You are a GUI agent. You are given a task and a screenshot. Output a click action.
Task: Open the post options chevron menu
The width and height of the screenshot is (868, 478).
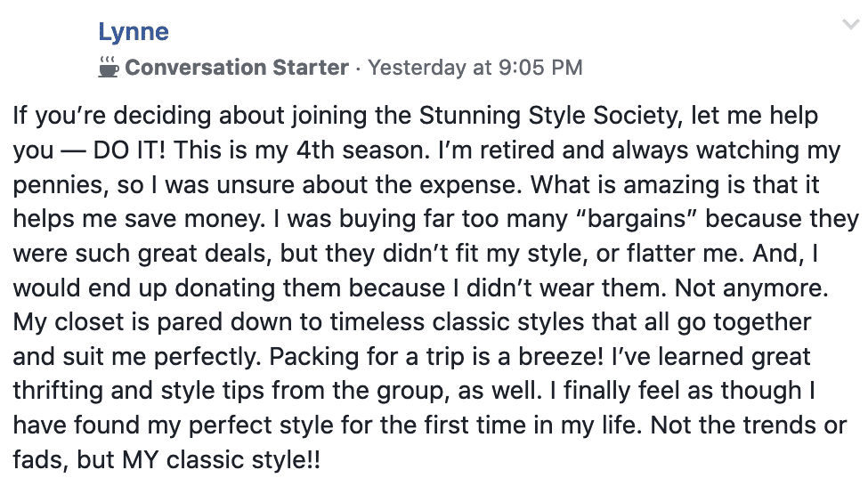tap(850, 24)
